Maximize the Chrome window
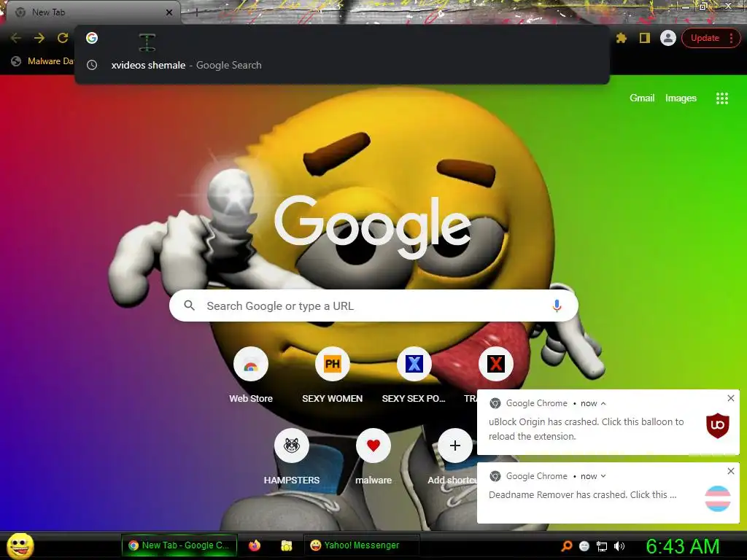Screen dimensions: 747x560 (x=703, y=7)
